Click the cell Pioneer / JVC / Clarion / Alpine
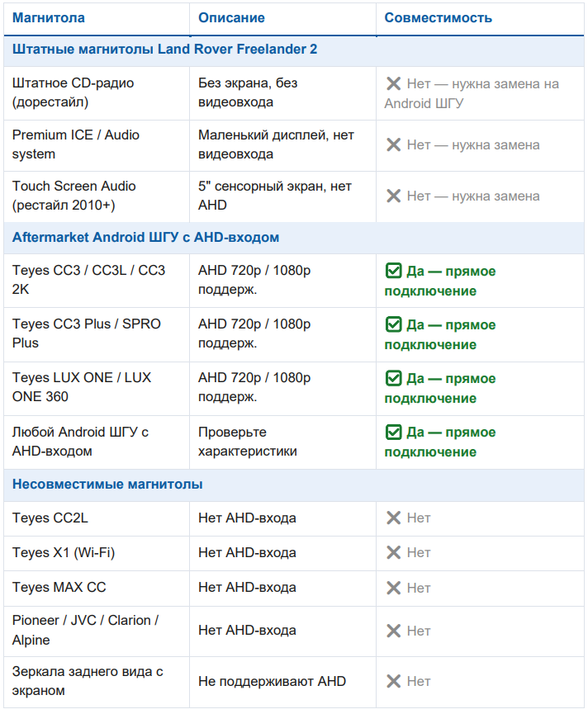Screen dimensions: 588x714 click(97, 631)
